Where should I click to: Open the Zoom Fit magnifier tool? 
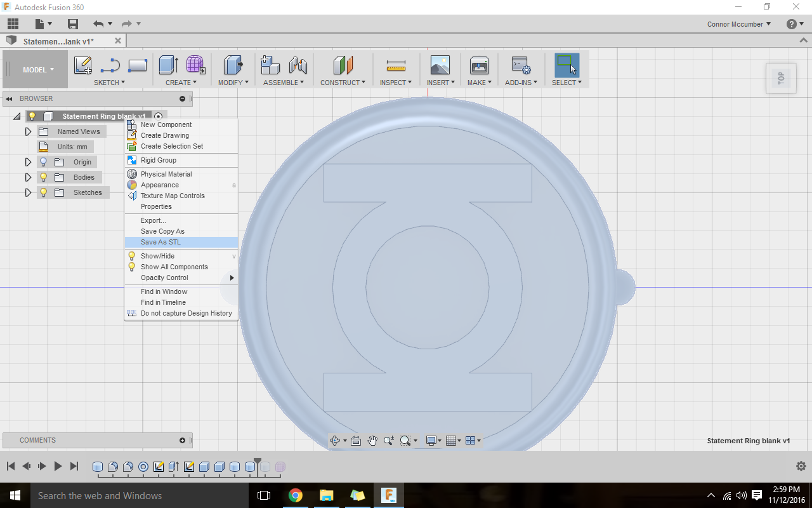405,440
